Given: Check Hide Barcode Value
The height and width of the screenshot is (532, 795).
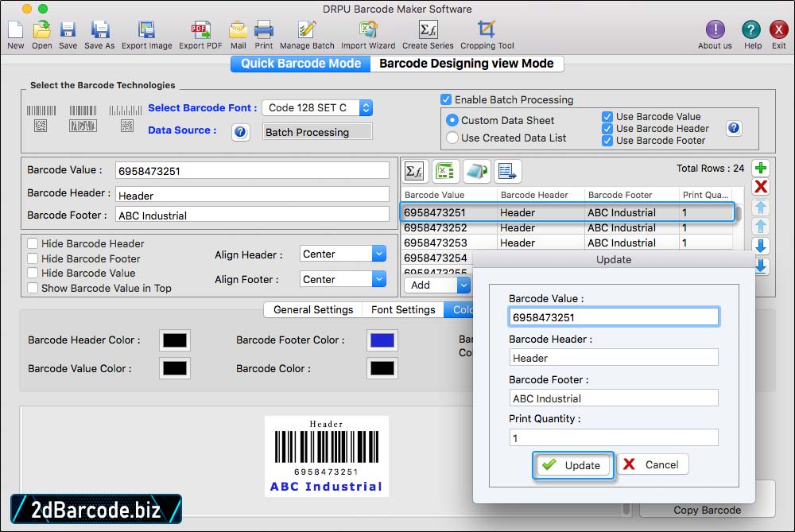Looking at the screenshot, I should 33,273.
